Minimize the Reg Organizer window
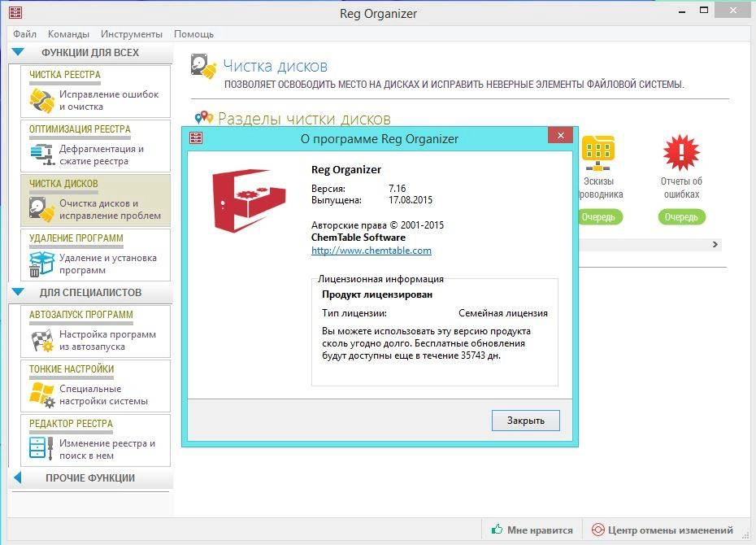This screenshot has height=545, width=756. point(682,11)
